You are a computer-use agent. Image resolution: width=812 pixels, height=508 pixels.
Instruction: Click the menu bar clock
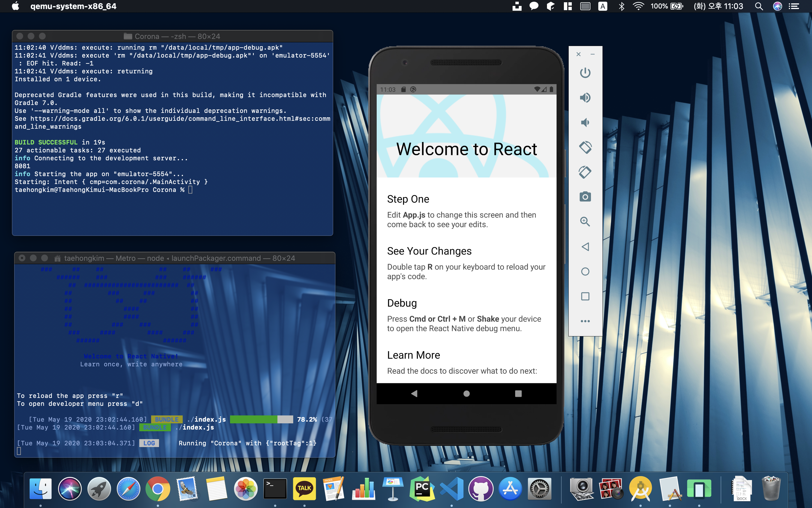tap(718, 6)
